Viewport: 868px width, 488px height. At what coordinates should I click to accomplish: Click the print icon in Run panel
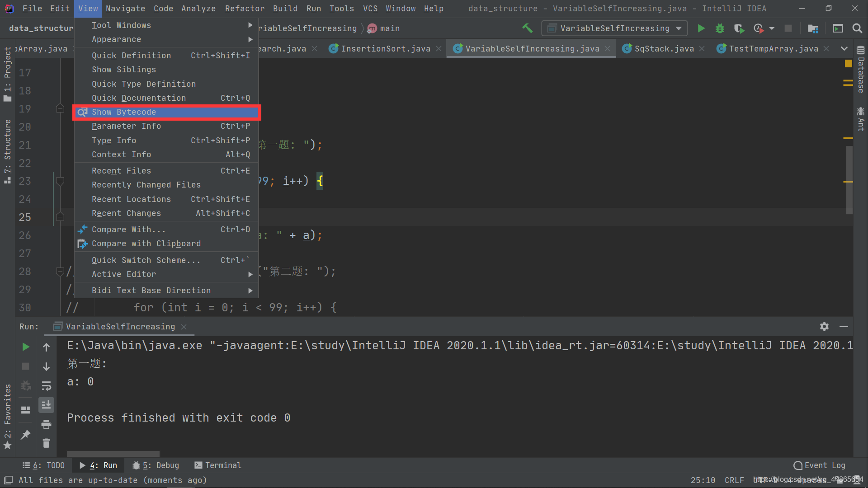(x=46, y=424)
